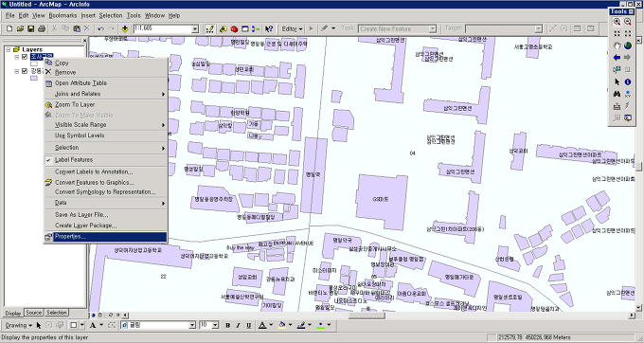The width and height of the screenshot is (644, 343).
Task: Click the Go To XY tool
Action: coord(628,94)
